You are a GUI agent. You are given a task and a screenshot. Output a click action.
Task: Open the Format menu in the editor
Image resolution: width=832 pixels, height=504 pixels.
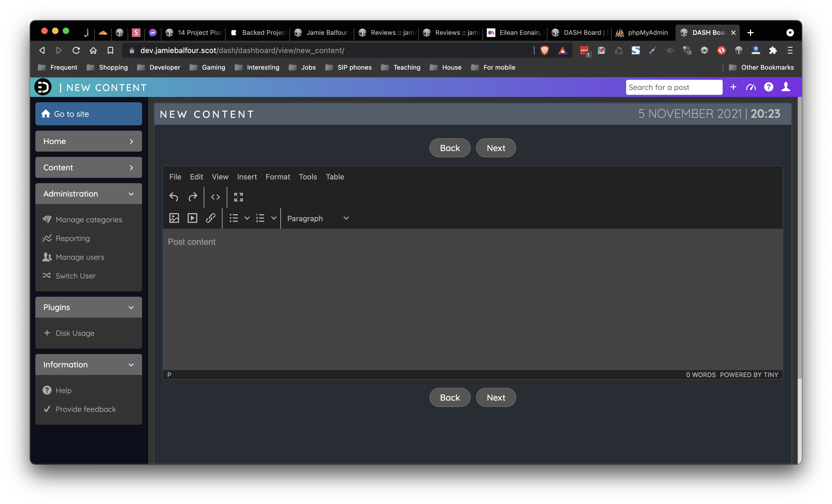pos(278,177)
